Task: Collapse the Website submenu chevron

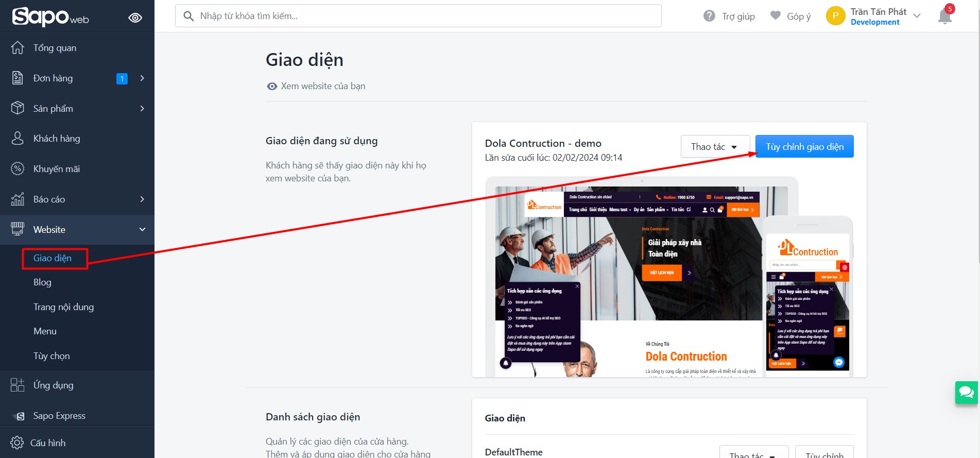Action: click(142, 229)
